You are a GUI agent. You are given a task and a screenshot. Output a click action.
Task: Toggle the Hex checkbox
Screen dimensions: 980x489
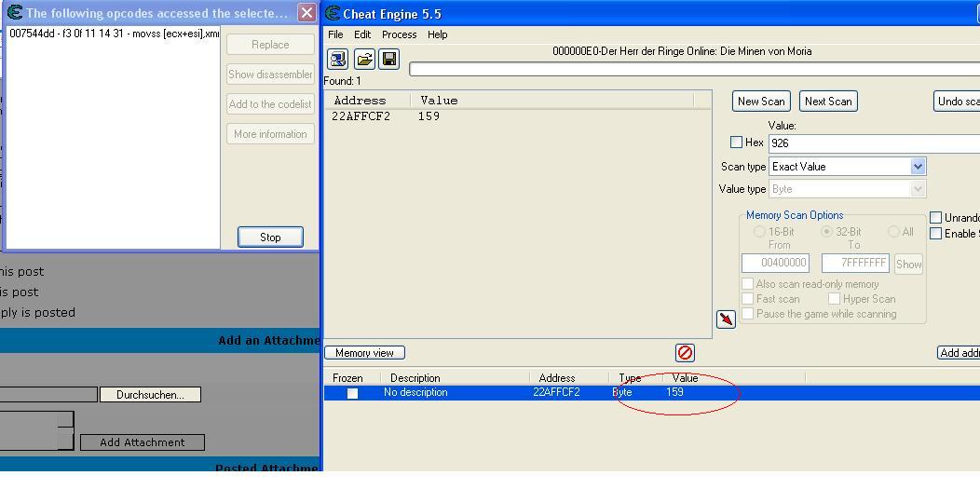(x=736, y=143)
